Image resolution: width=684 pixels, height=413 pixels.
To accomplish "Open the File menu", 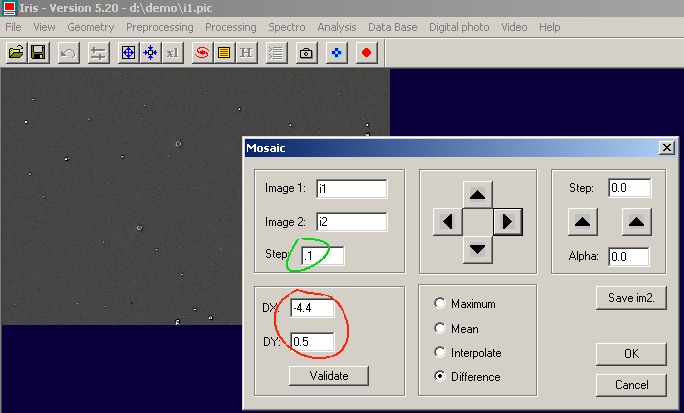I will pyautogui.click(x=13, y=27).
